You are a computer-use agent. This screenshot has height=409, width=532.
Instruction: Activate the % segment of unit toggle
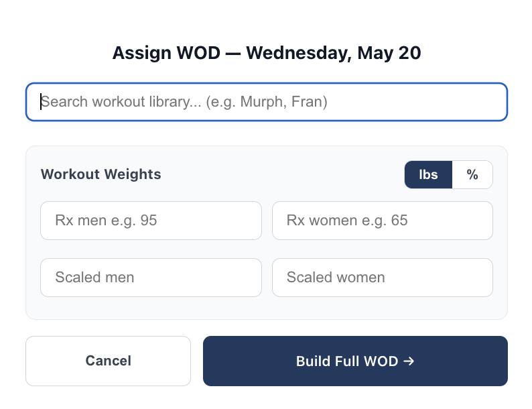click(x=472, y=174)
